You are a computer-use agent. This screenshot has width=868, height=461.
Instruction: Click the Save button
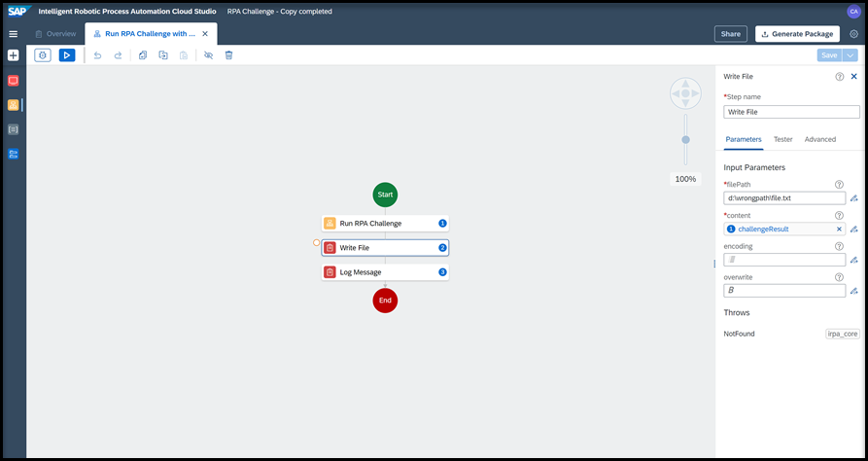[829, 55]
